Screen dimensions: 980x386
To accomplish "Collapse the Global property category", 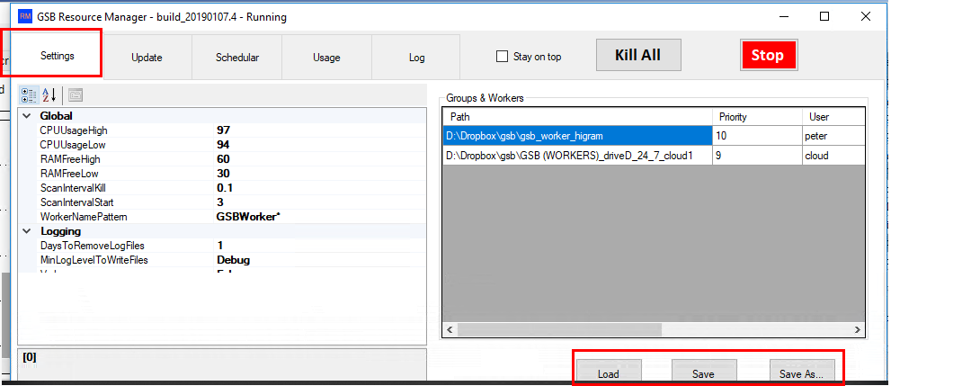I will tap(26, 116).
